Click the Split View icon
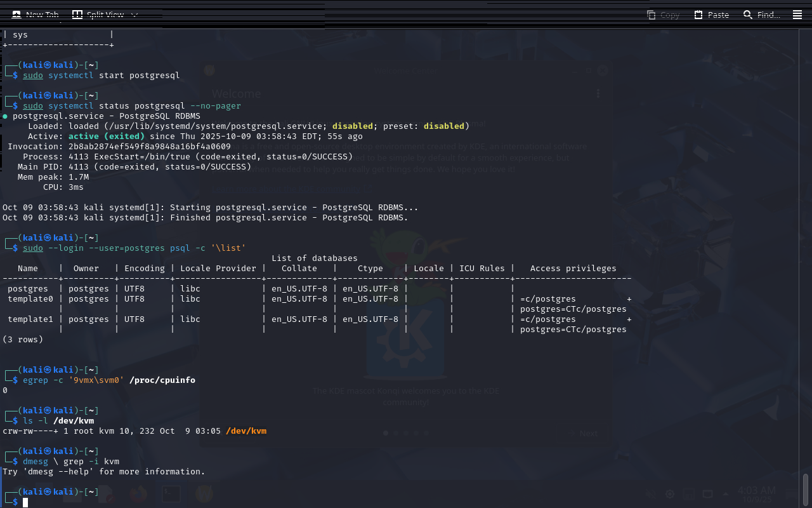 pos(77,15)
